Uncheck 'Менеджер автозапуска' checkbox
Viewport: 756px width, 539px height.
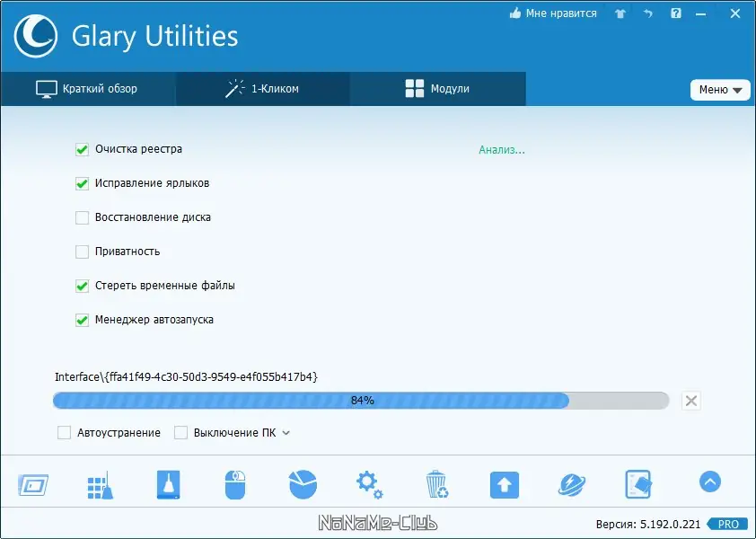pos(82,320)
